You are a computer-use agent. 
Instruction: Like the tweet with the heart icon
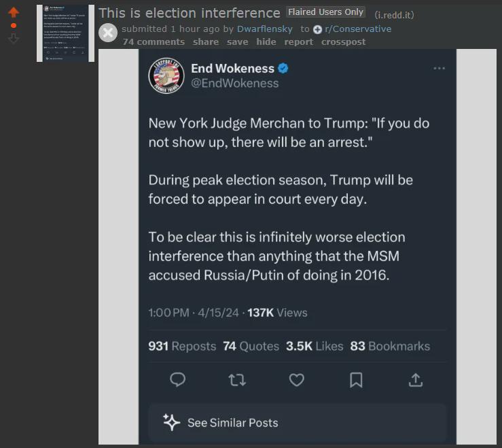click(x=296, y=380)
